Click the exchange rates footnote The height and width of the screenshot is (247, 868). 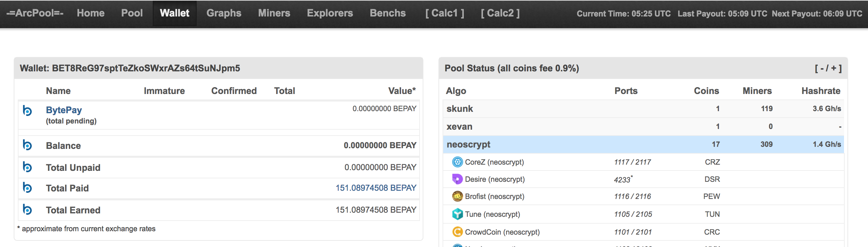[x=86, y=229]
